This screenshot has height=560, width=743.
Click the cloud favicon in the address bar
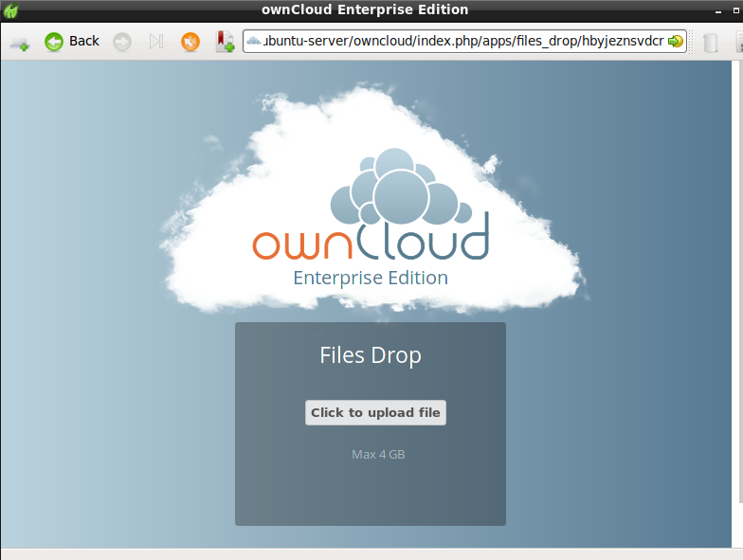coord(254,42)
